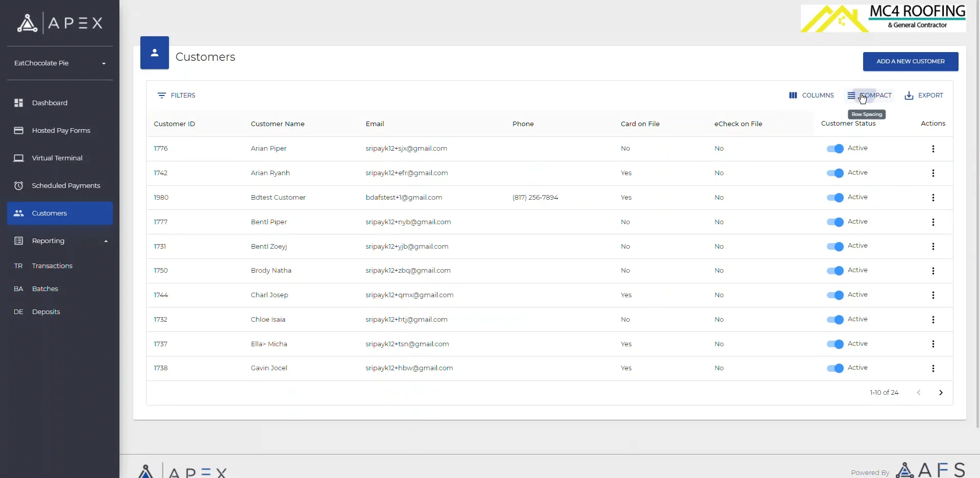Image resolution: width=980 pixels, height=478 pixels.
Task: Toggle Gavin Jocel's Active switch
Action: 836,368
